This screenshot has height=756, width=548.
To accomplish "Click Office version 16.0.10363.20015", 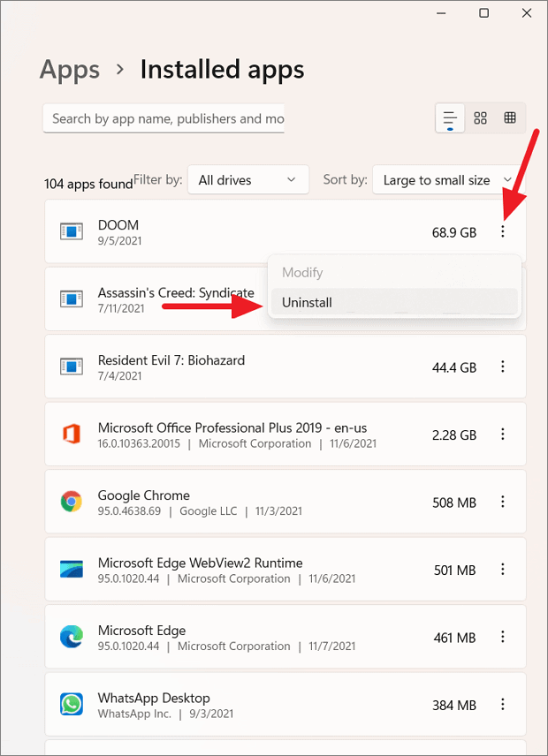I will 139,443.
